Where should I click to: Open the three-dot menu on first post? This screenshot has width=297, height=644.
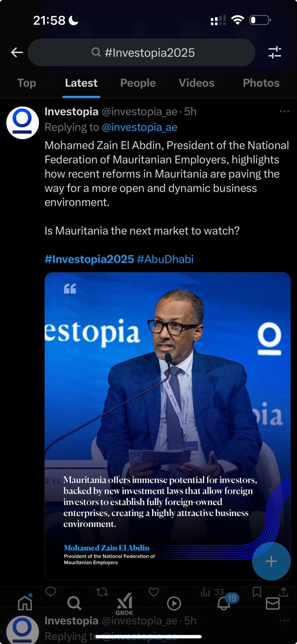point(284,111)
